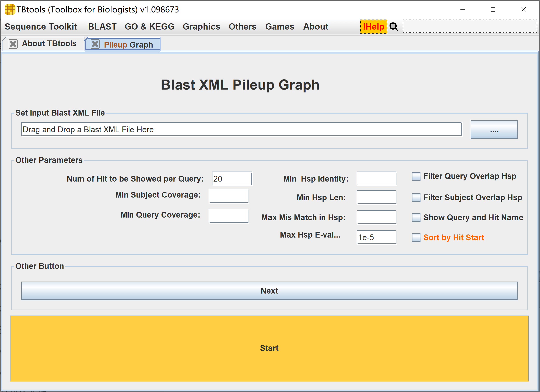Screen dimensions: 540x392
Task: Close the About TBtools tab
Action: click(13, 44)
